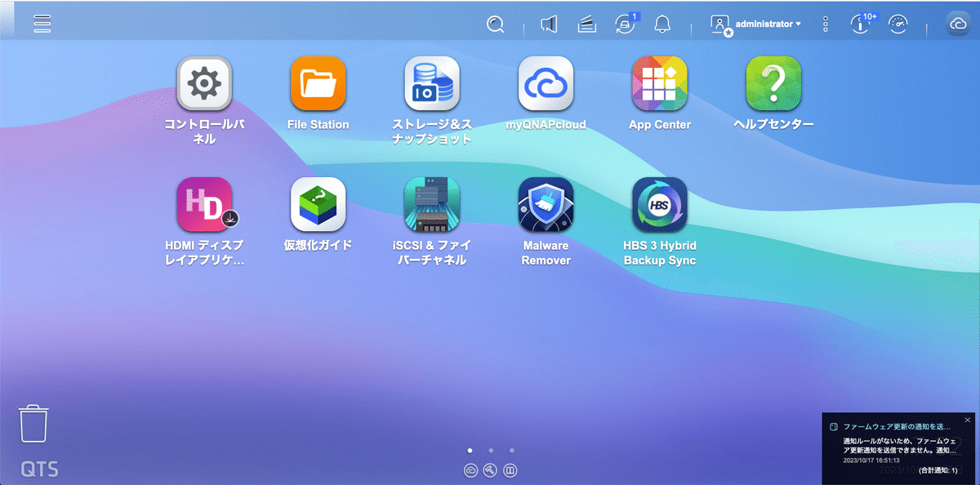
Task: Open the firmware update notification title
Action: pyautogui.click(x=897, y=427)
